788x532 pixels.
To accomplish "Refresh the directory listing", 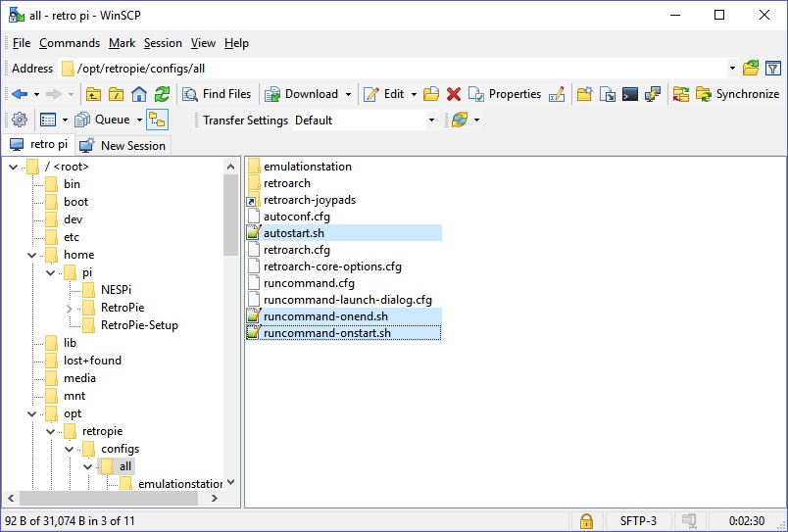I will [163, 94].
